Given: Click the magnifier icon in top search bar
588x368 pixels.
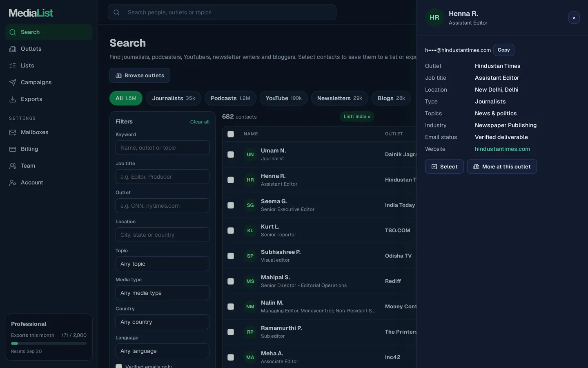Looking at the screenshot, I should [x=116, y=12].
